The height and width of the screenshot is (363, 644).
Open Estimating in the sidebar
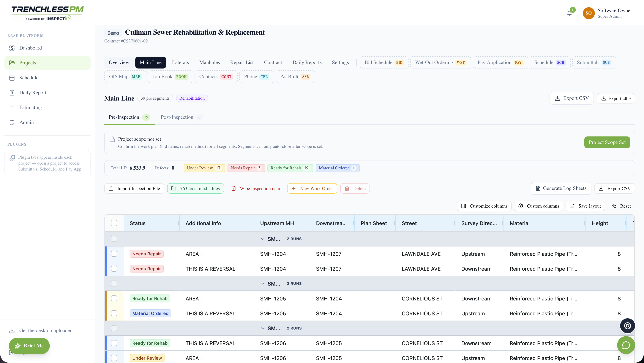[47, 107]
